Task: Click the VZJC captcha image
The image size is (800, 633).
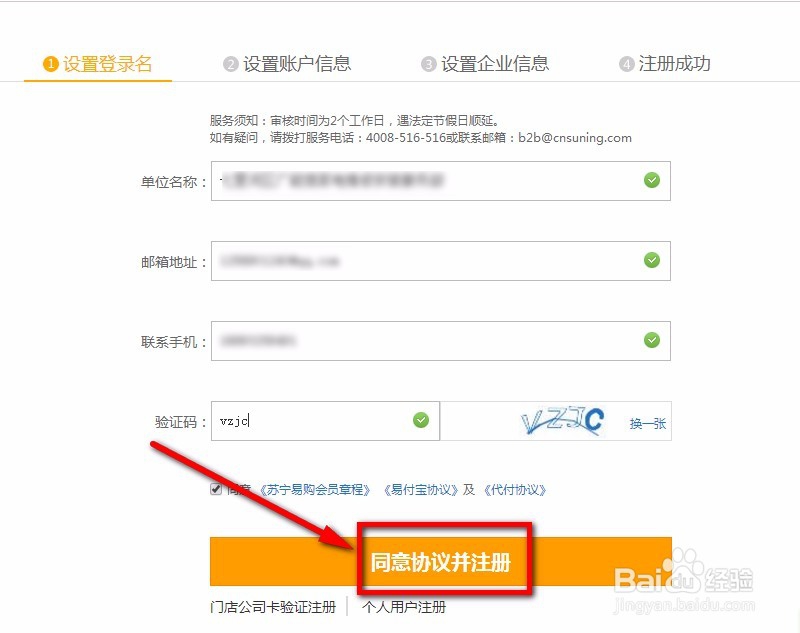Action: click(x=562, y=421)
